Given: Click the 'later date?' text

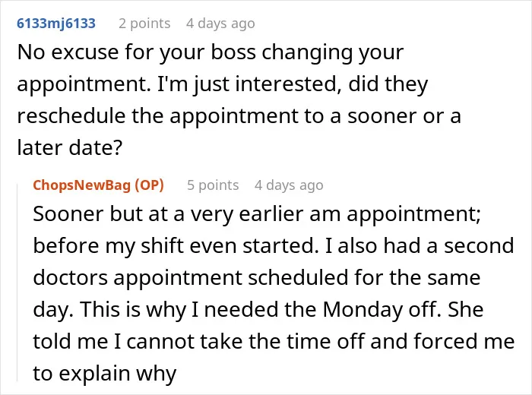Looking at the screenshot, I should pos(70,148).
